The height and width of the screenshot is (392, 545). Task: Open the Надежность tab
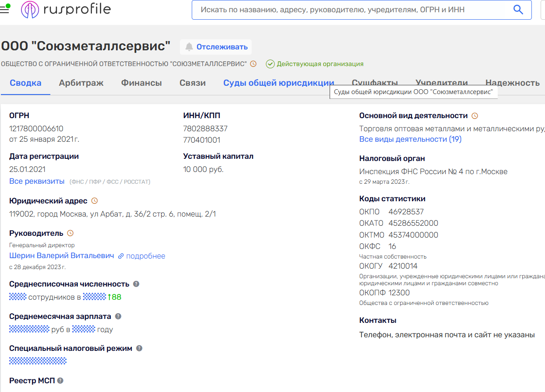pyautogui.click(x=512, y=83)
